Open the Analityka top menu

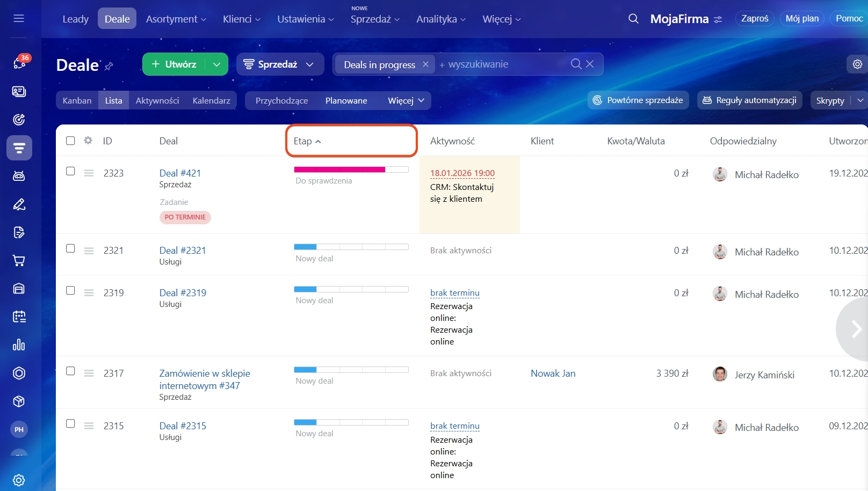(x=440, y=19)
